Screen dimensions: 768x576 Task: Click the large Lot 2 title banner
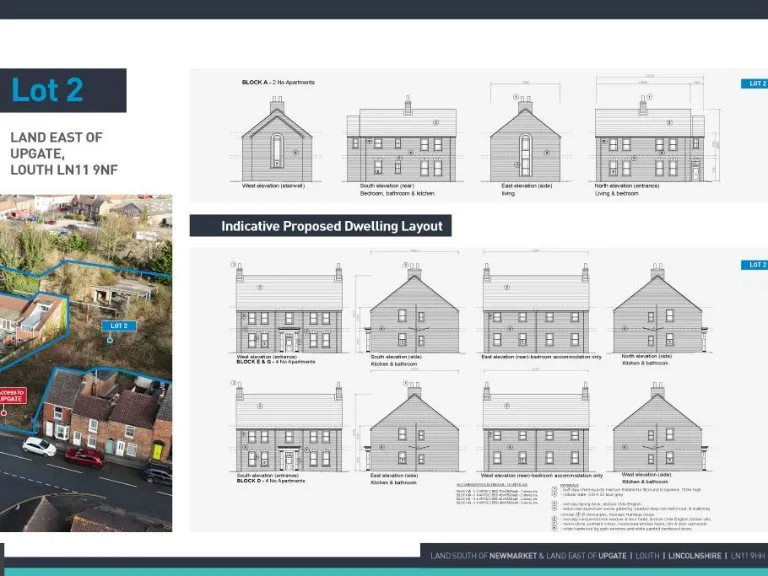coord(63,90)
